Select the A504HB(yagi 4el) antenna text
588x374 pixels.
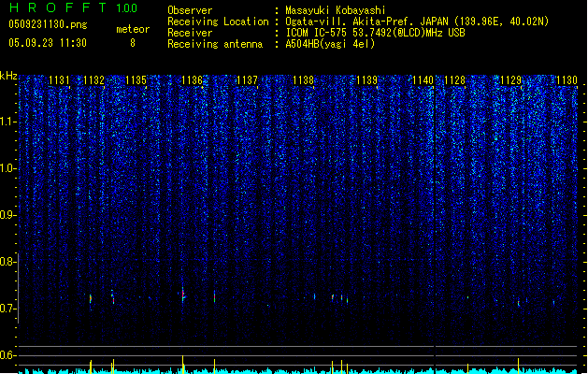tap(330, 44)
